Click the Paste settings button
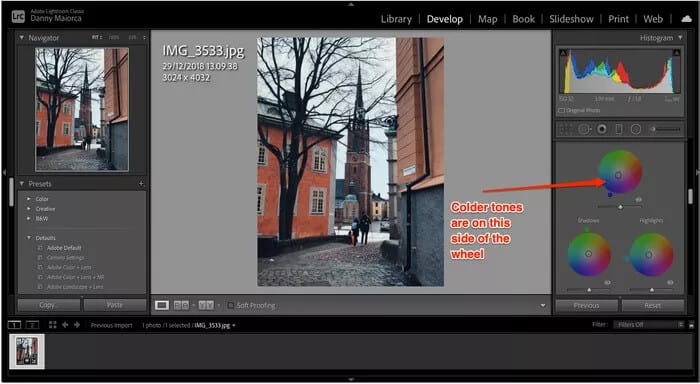The image size is (700, 384). coord(115,305)
